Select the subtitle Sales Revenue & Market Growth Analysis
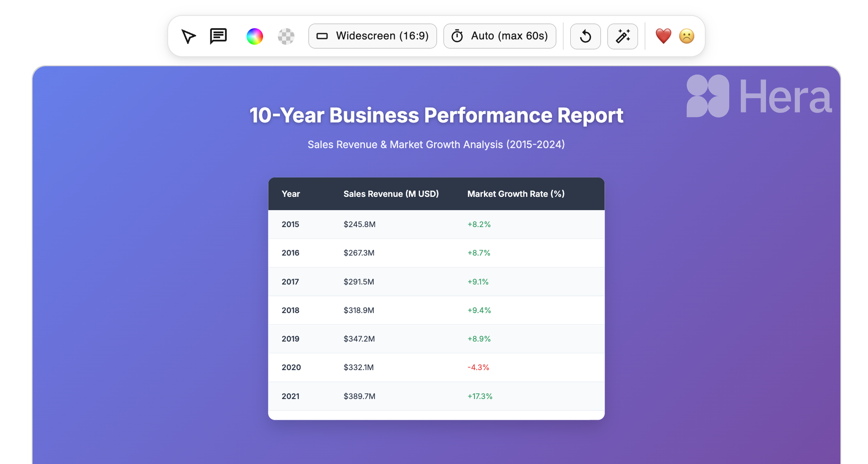Screen dimensions: 868x464 tap(436, 144)
